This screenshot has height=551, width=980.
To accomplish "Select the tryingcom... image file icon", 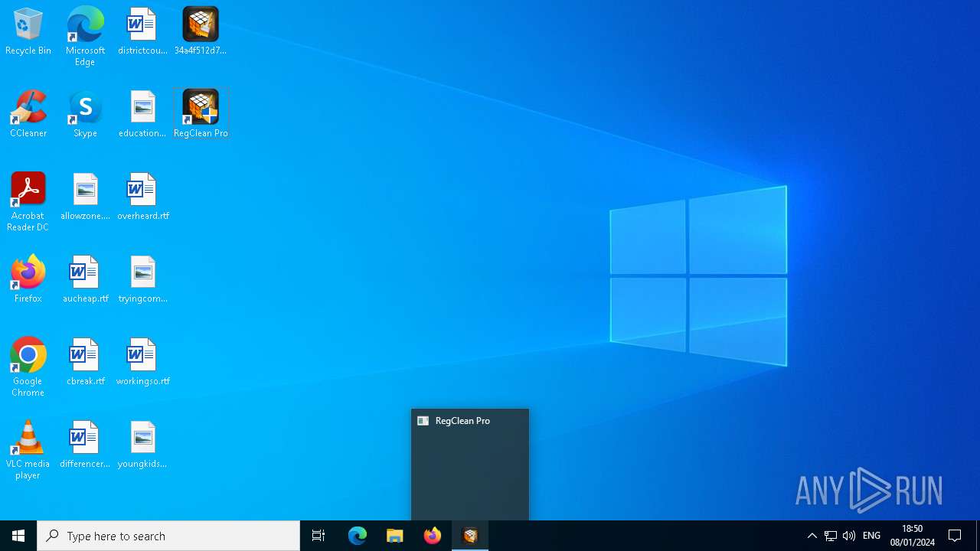I will coord(142,280).
